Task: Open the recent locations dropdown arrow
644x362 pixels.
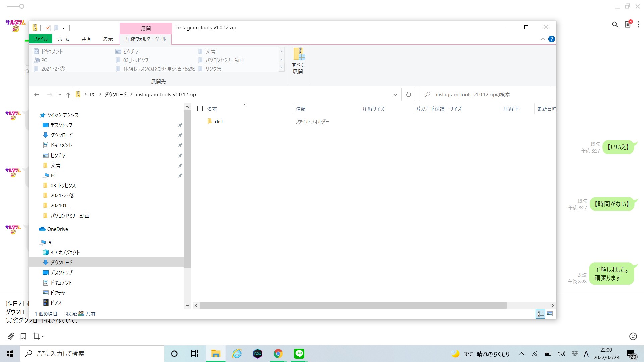Action: (x=60, y=95)
